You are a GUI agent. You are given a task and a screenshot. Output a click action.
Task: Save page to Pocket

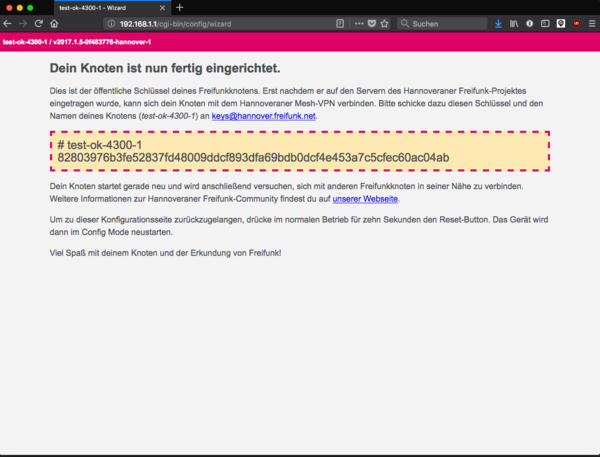click(x=370, y=23)
